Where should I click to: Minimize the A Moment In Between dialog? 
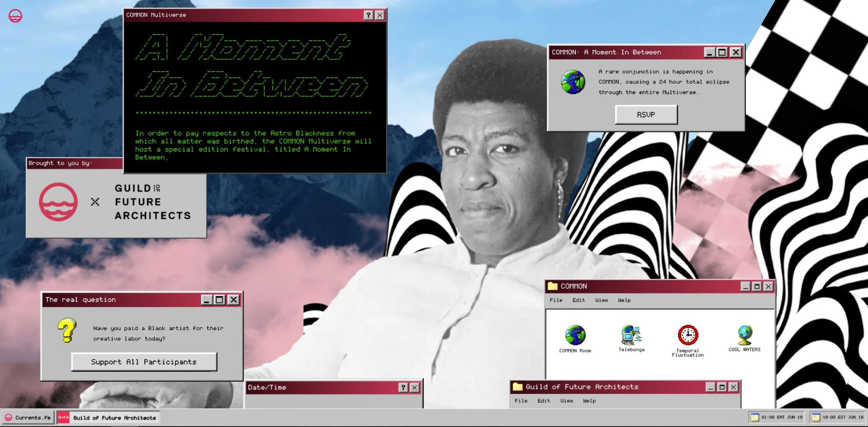pos(710,53)
